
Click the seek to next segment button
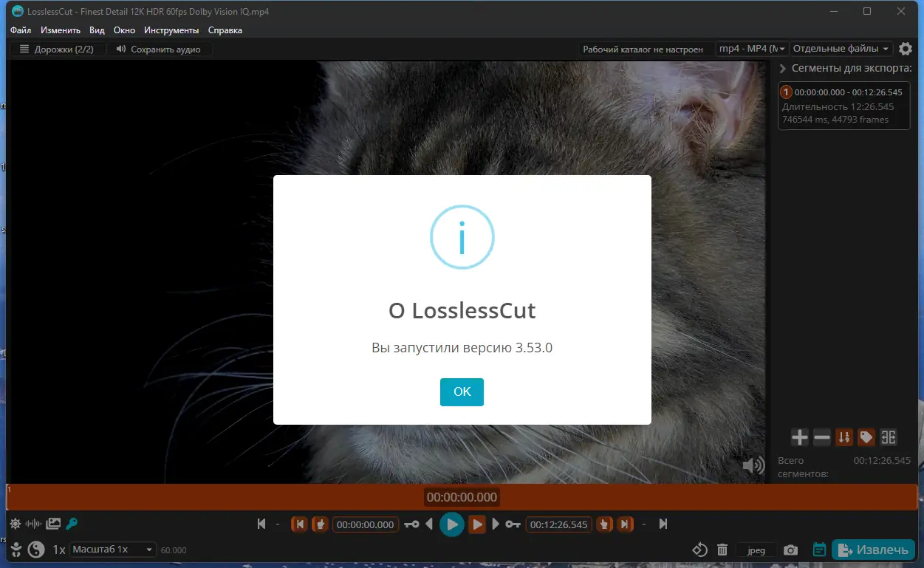625,524
